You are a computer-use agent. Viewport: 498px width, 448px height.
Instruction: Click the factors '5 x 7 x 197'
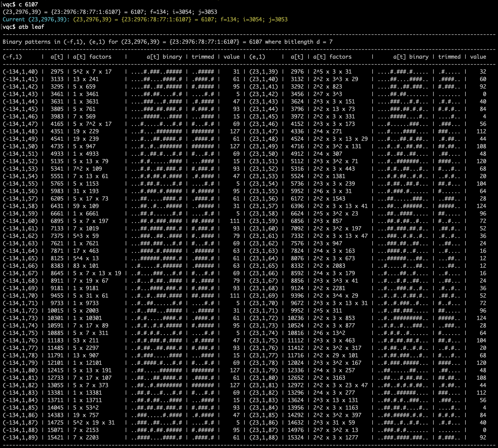point(91,221)
